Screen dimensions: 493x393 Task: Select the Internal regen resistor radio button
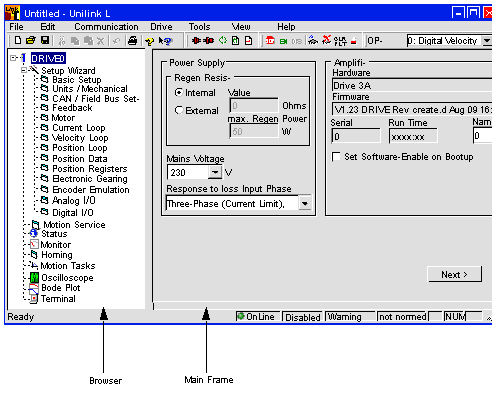click(179, 92)
